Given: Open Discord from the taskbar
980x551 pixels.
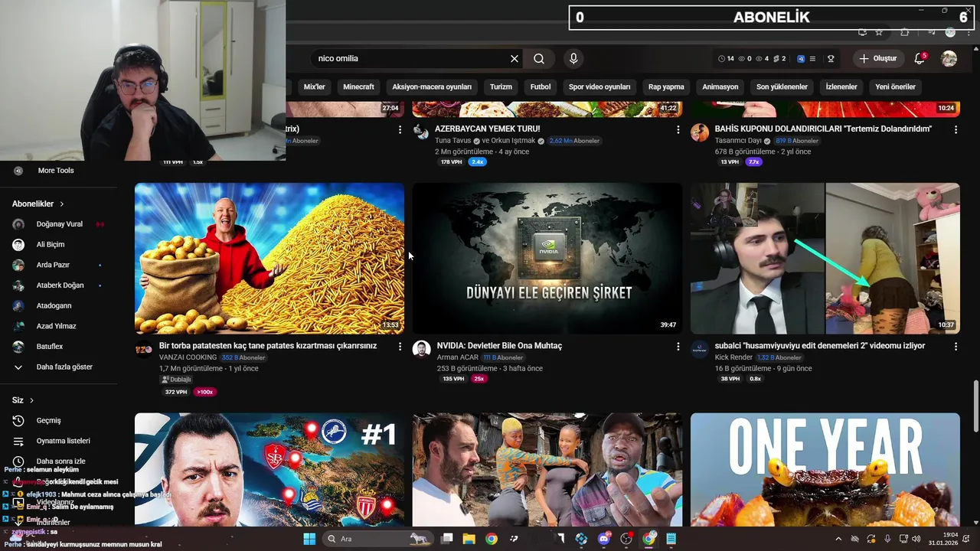Looking at the screenshot, I should click(604, 539).
